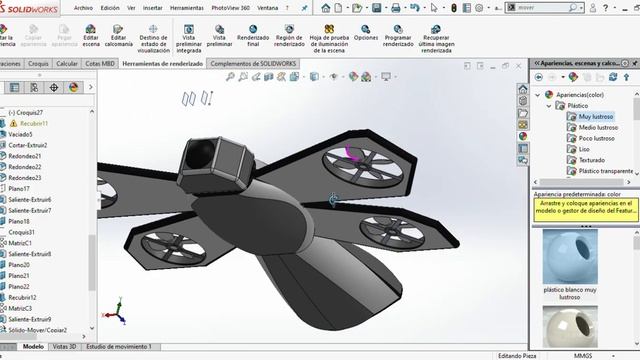
Task: Open the Herramientas menu
Action: pos(187,8)
